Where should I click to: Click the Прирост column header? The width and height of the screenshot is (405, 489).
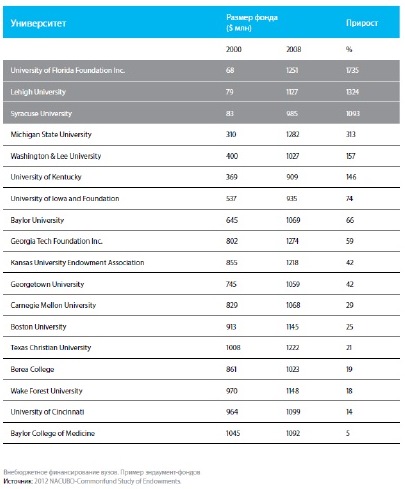362,23
